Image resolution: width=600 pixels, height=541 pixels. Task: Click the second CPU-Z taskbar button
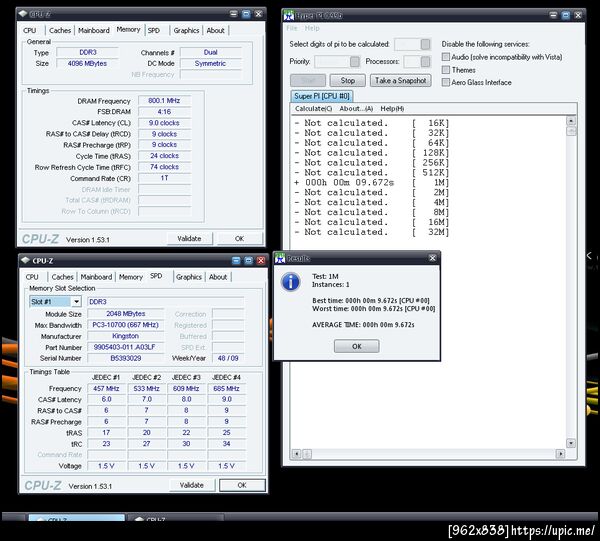[176, 518]
